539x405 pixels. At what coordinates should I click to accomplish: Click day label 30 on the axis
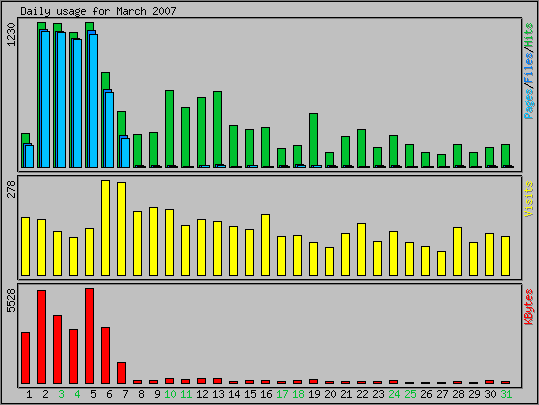pos(490,394)
